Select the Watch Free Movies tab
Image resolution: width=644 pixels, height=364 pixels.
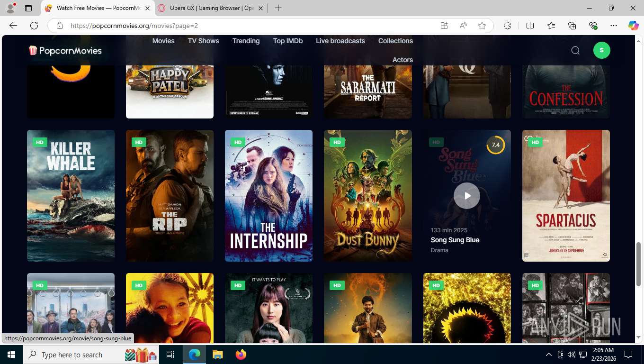point(98,8)
